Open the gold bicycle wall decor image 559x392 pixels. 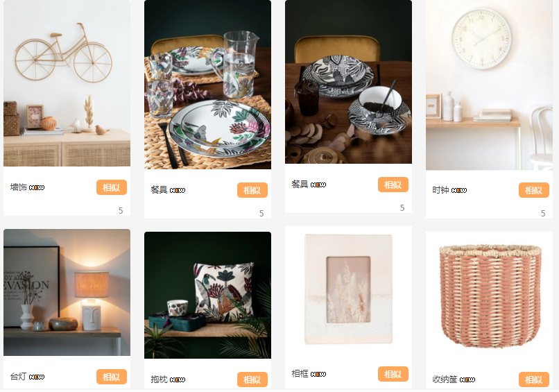click(67, 83)
